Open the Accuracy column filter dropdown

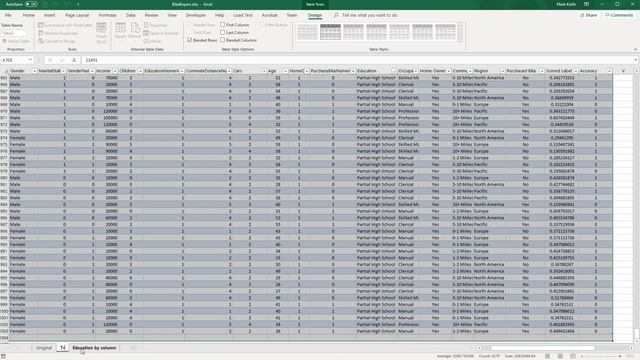[609, 71]
